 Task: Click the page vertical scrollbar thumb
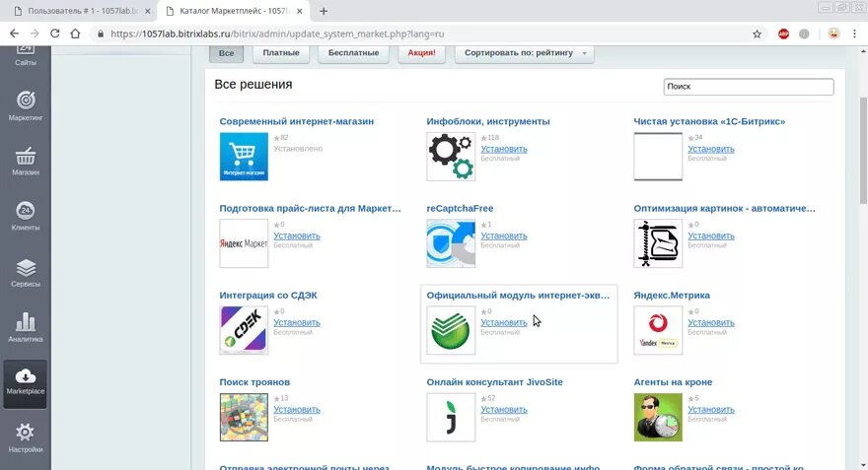863,151
